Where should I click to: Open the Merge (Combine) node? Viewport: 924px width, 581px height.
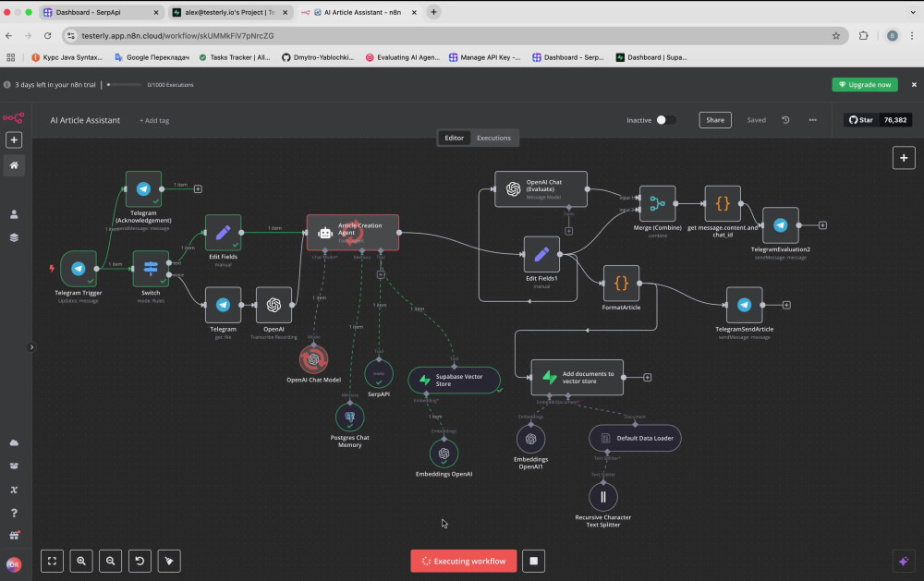coord(657,204)
